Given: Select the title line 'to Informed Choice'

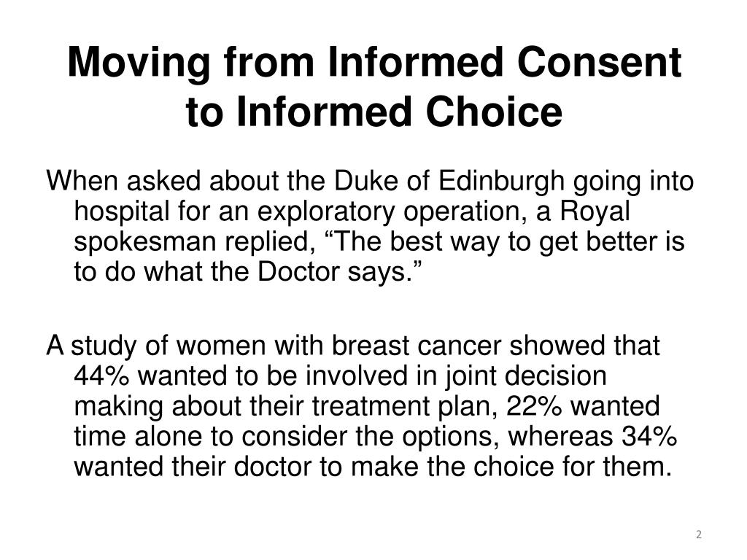Looking at the screenshot, I should [x=374, y=112].
